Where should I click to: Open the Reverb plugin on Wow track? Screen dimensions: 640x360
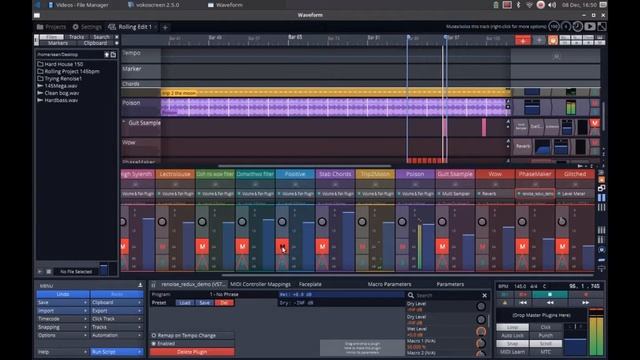pos(523,146)
